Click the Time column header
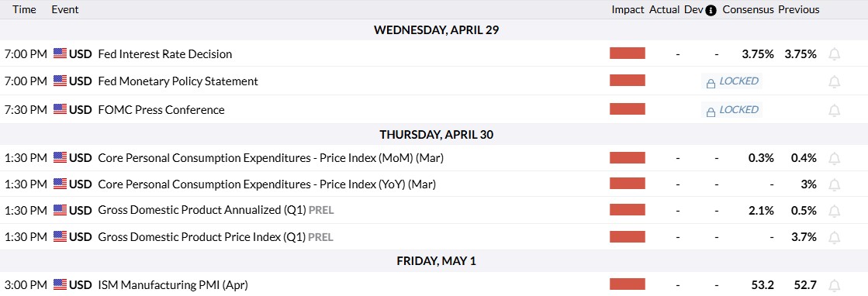 pos(24,9)
